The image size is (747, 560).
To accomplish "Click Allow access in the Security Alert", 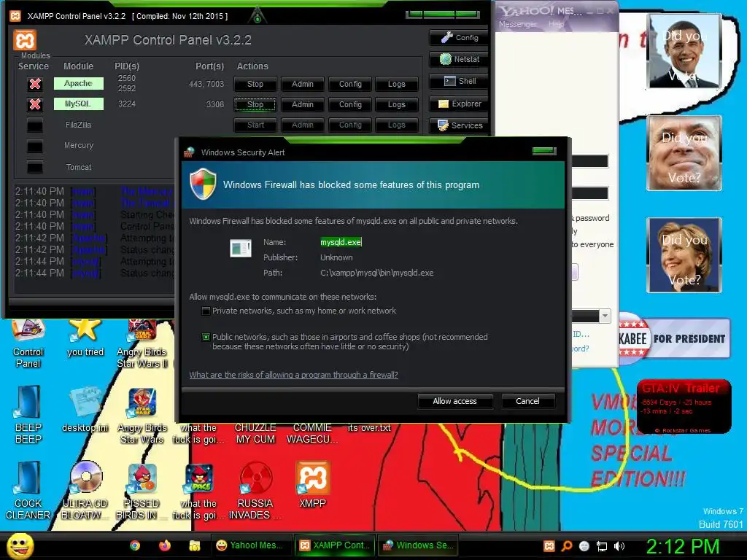I will (454, 402).
